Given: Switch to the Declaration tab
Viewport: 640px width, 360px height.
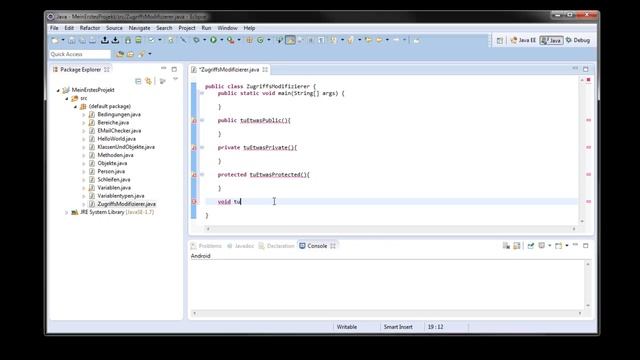Looking at the screenshot, I should pyautogui.click(x=276, y=246).
